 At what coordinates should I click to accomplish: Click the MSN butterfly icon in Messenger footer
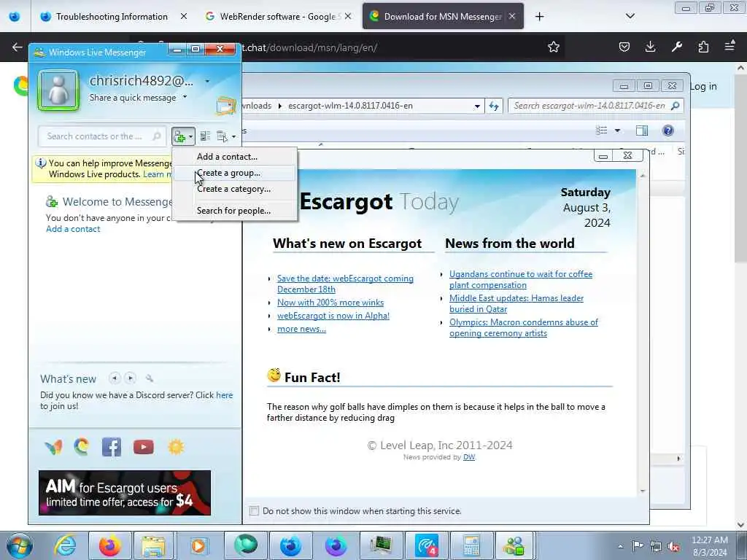coord(53,447)
